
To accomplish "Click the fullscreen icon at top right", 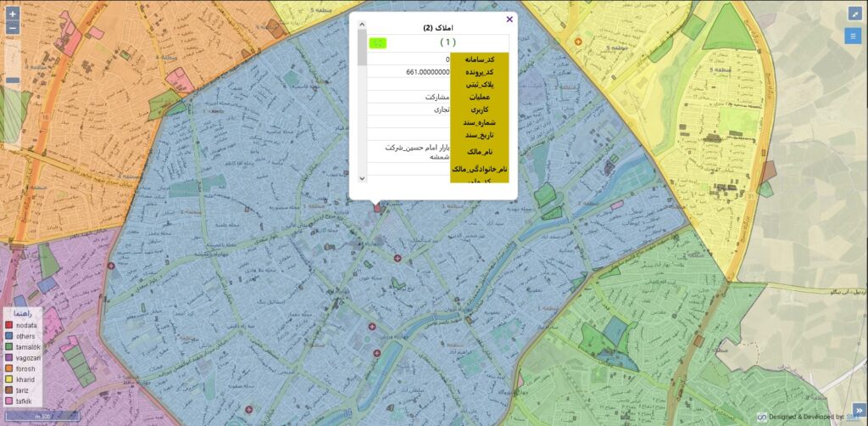I will [x=854, y=14].
